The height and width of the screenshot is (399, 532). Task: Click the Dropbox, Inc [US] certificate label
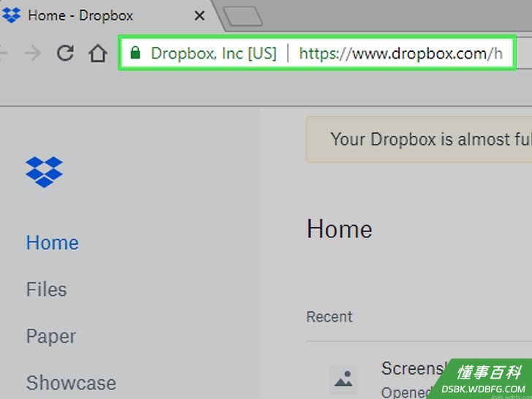click(x=213, y=53)
